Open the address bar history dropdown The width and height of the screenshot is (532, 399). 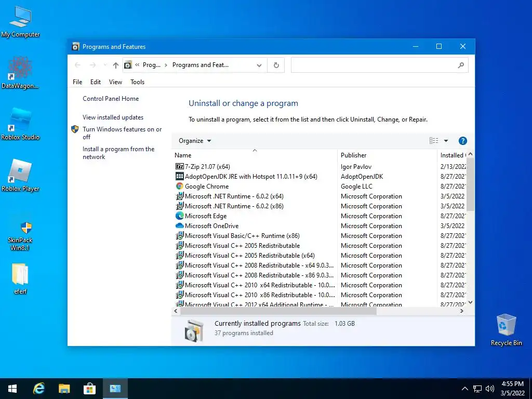pyautogui.click(x=259, y=65)
